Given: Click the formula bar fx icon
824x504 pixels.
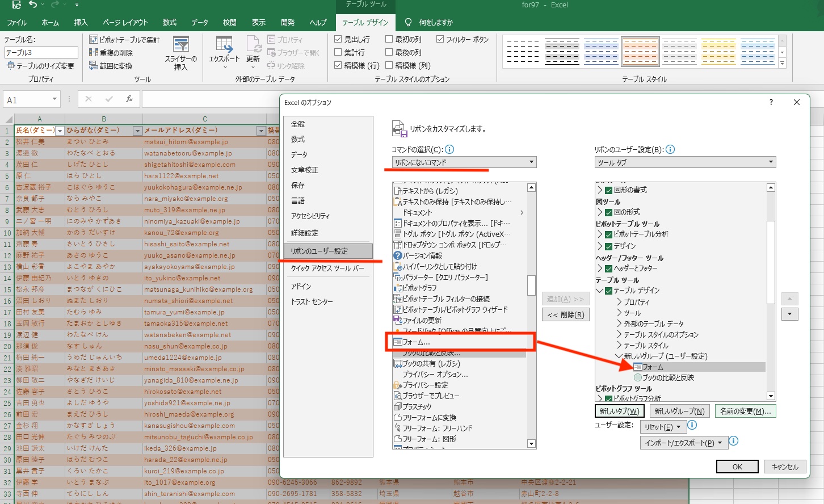Looking at the screenshot, I should pos(129,99).
